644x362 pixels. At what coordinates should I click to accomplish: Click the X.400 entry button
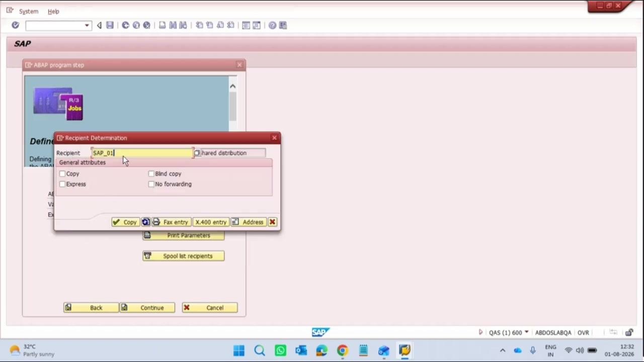tap(211, 222)
